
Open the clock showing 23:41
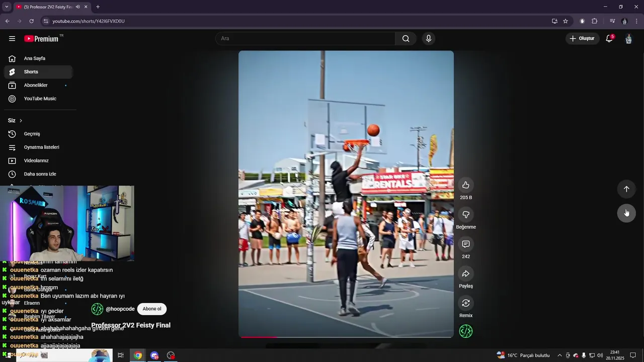click(x=615, y=355)
